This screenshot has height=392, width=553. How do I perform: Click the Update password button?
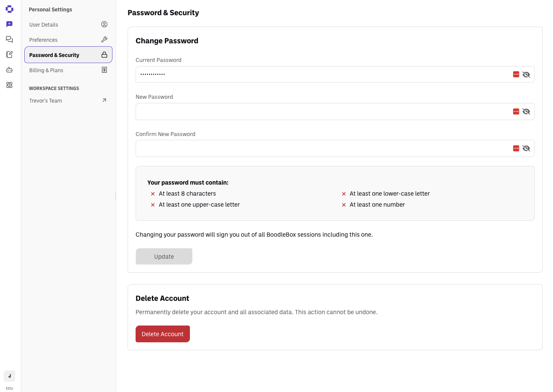click(164, 256)
